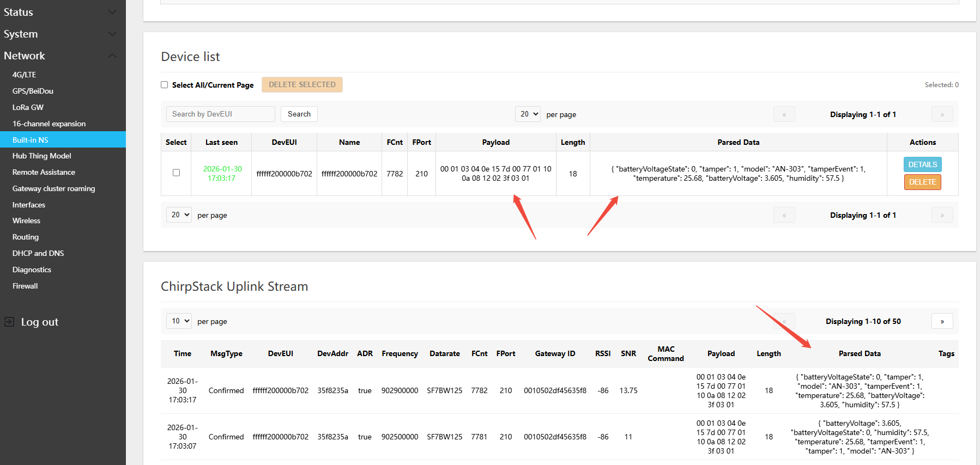The height and width of the screenshot is (465, 980).
Task: Click next page arrow below Device list table
Action: point(942,215)
